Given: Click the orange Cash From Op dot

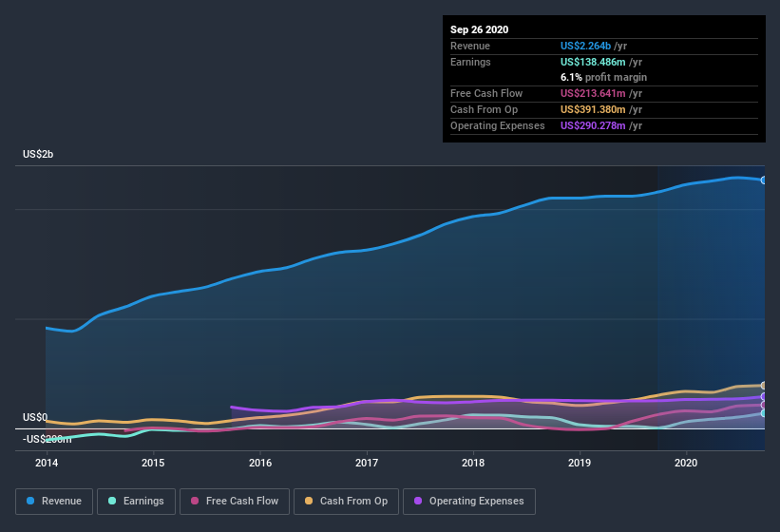Looking at the screenshot, I should [311, 501].
